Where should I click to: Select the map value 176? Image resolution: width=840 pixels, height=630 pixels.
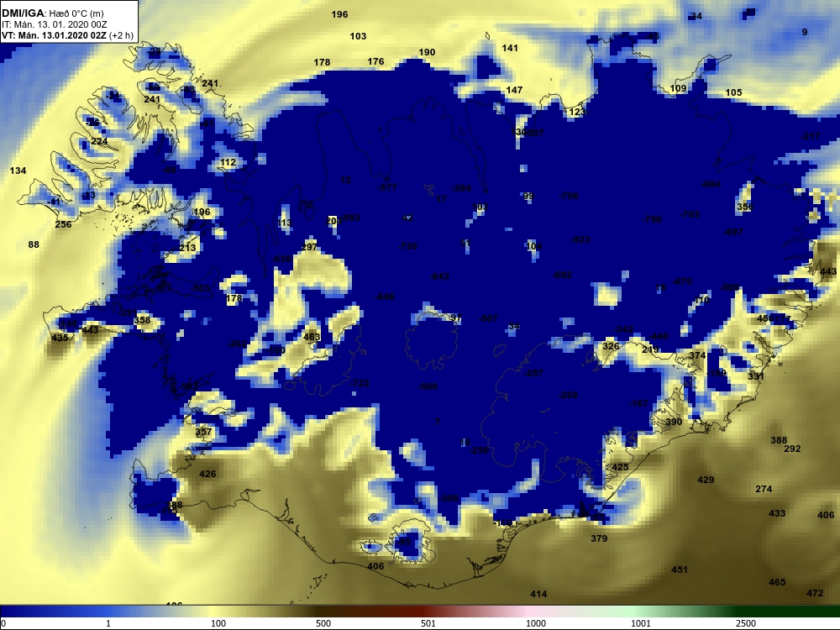click(x=375, y=61)
